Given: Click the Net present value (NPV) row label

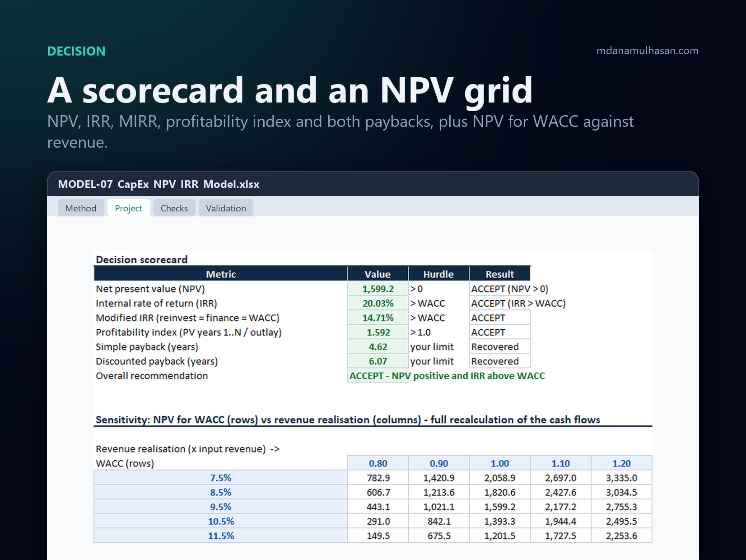Looking at the screenshot, I should click(150, 289).
